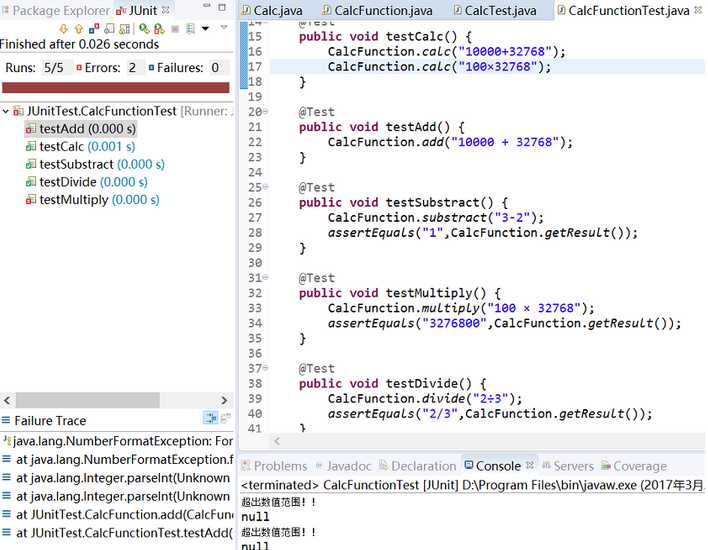
Task: Open the Servers view tab
Action: tap(568, 466)
